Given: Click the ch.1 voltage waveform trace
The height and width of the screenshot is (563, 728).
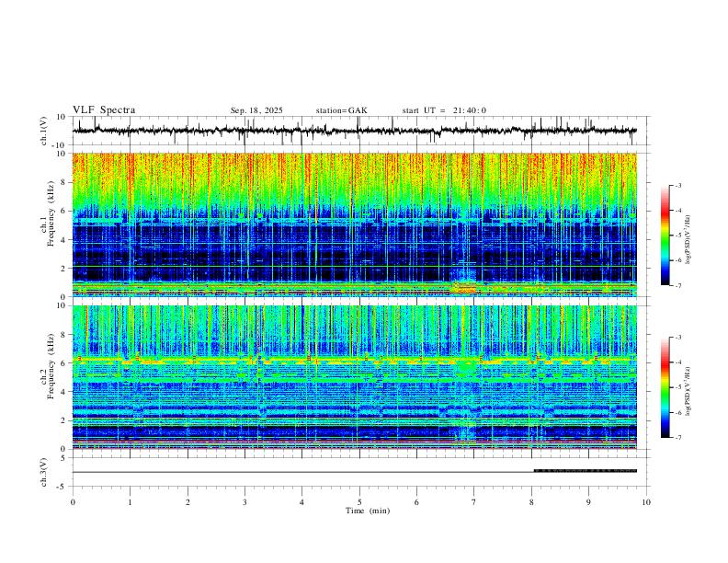Looking at the screenshot, I should pyautogui.click(x=354, y=131).
